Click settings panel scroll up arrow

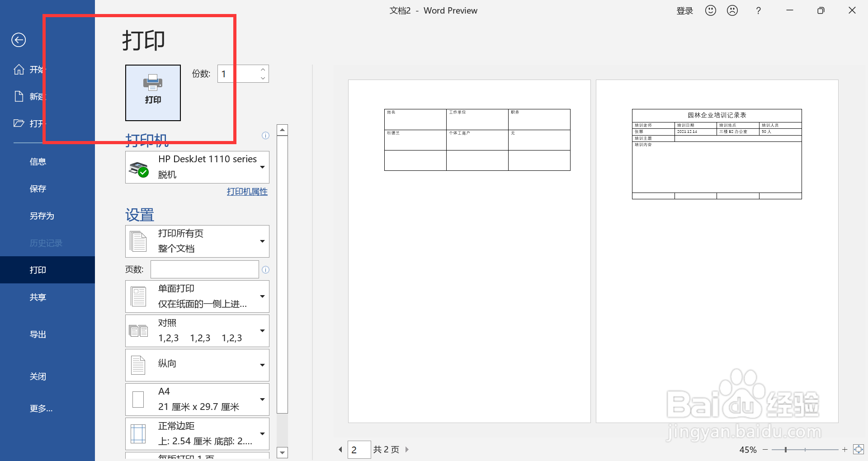[x=282, y=130]
